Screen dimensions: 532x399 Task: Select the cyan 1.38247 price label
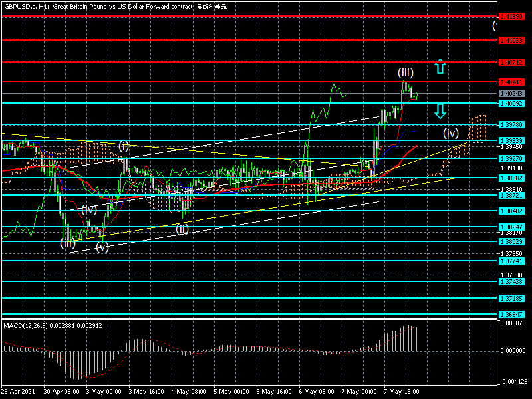(x=511, y=227)
